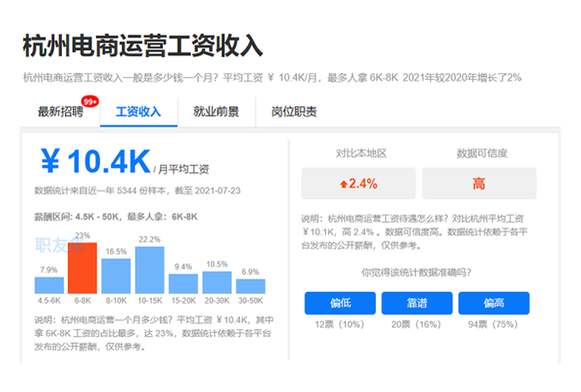Click the 10-15K bar showing 22.2%
Viewport: 581px width, 392px height.
(149, 270)
